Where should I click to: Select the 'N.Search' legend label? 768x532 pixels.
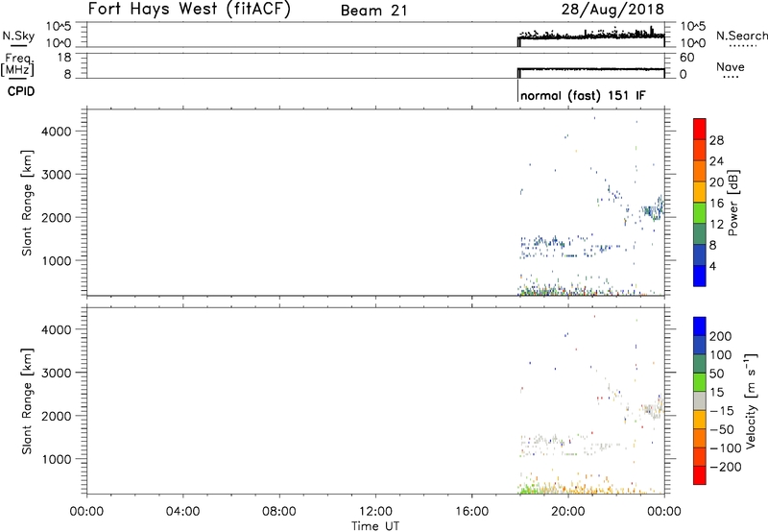click(x=742, y=36)
